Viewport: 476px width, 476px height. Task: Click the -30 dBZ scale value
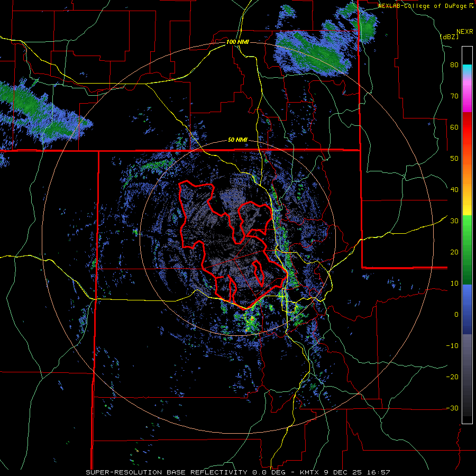[452, 408]
